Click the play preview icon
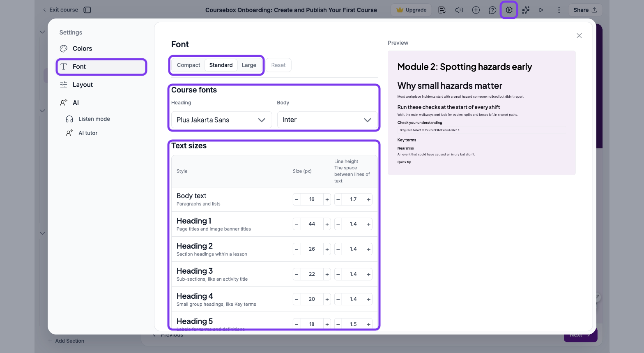The width and height of the screenshot is (644, 353). [541, 10]
